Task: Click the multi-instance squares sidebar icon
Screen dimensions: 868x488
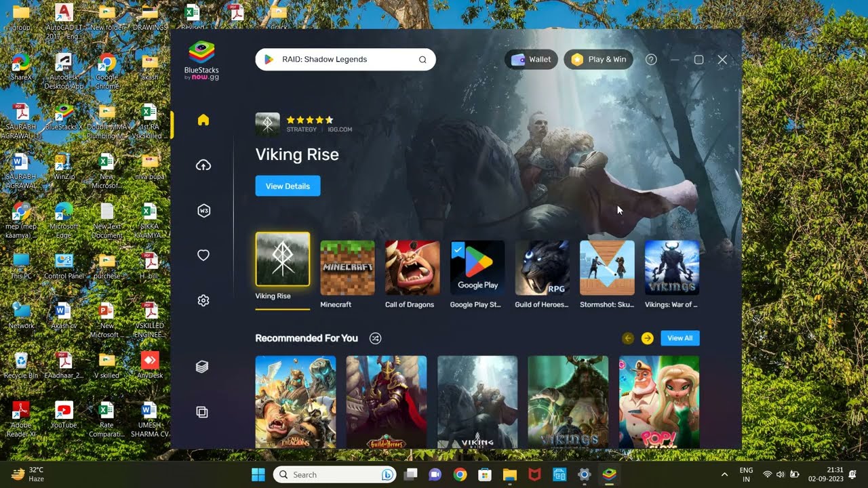Action: (x=202, y=412)
